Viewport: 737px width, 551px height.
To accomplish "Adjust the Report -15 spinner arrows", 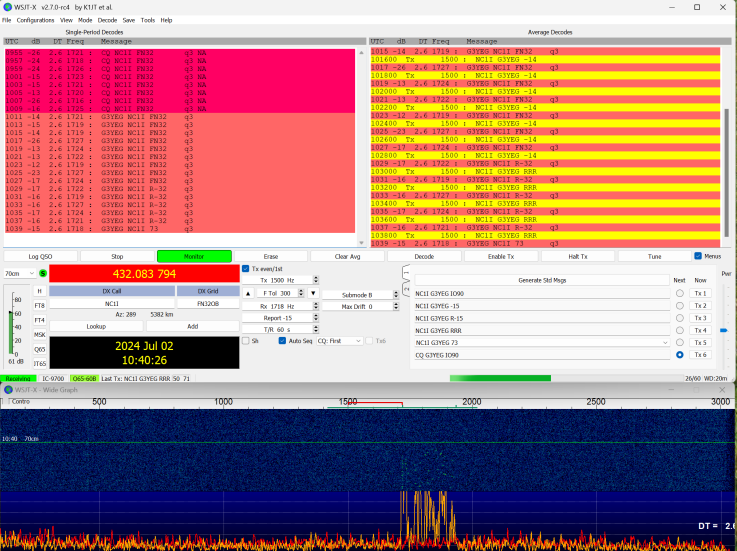I will 316,318.
